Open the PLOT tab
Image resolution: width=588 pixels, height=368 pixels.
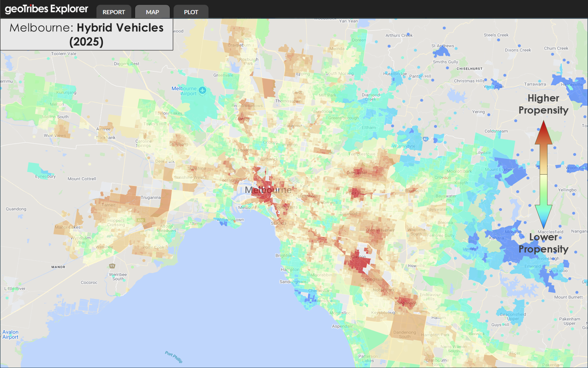191,12
